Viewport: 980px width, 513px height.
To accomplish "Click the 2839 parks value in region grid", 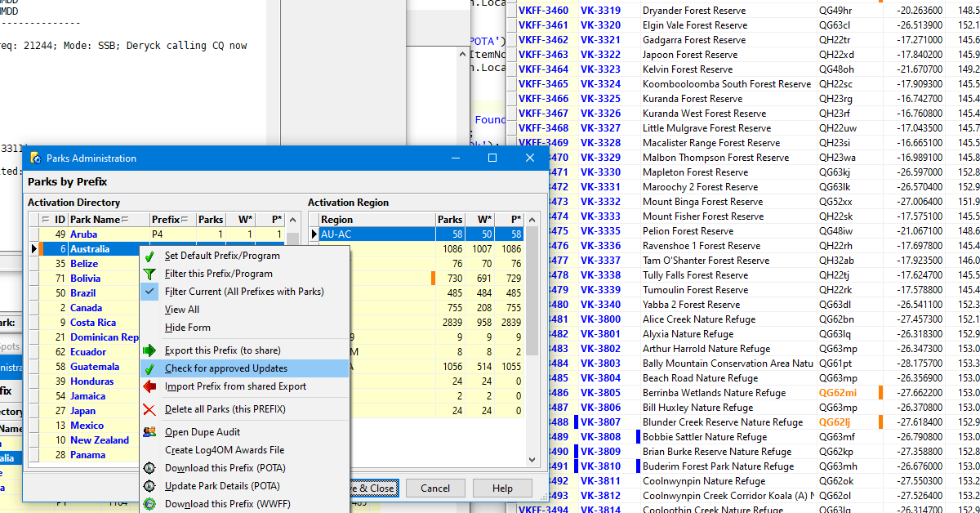I will pos(449,323).
